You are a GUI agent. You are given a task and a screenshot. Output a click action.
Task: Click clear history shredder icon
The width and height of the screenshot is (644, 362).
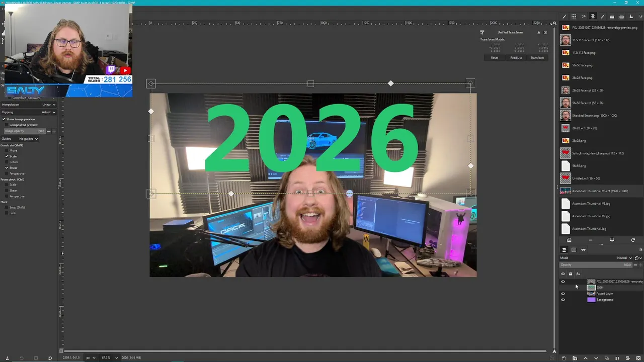click(x=612, y=240)
